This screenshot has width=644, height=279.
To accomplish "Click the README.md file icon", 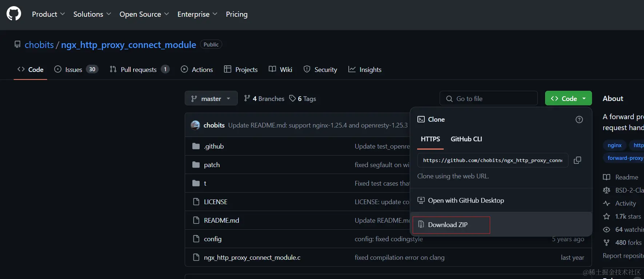I will [196, 220].
